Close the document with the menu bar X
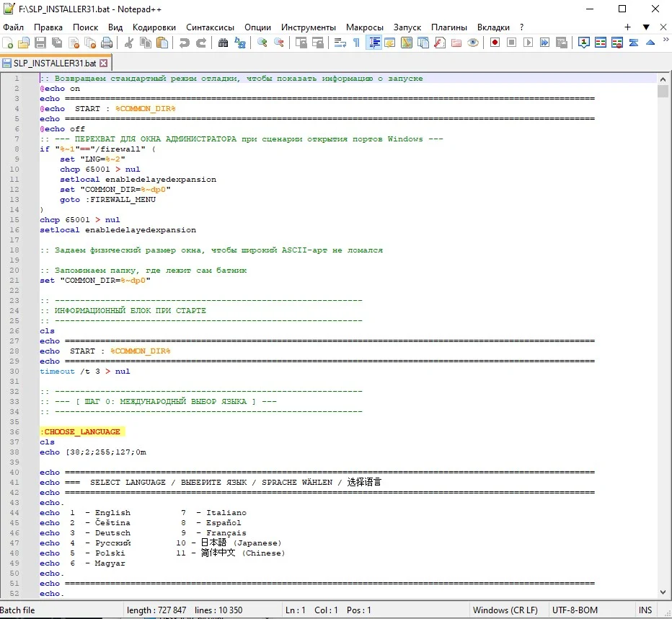 663,27
